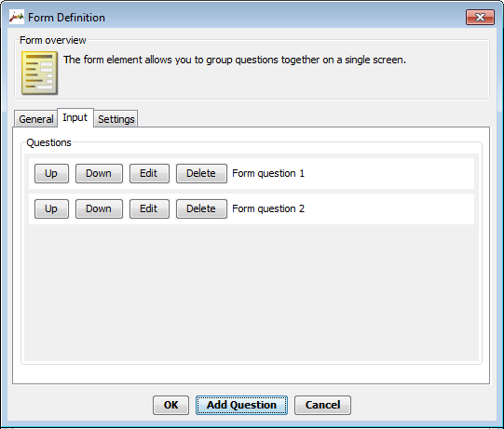Screen dimensions: 504x429
Task: Click the application icon in title bar
Action: (x=17, y=17)
